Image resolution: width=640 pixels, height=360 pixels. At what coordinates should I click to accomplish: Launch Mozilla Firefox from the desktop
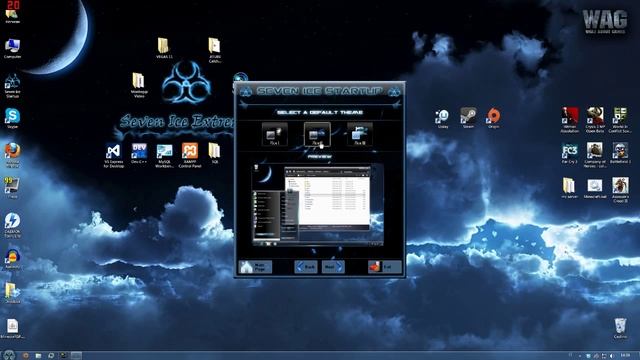12,155
